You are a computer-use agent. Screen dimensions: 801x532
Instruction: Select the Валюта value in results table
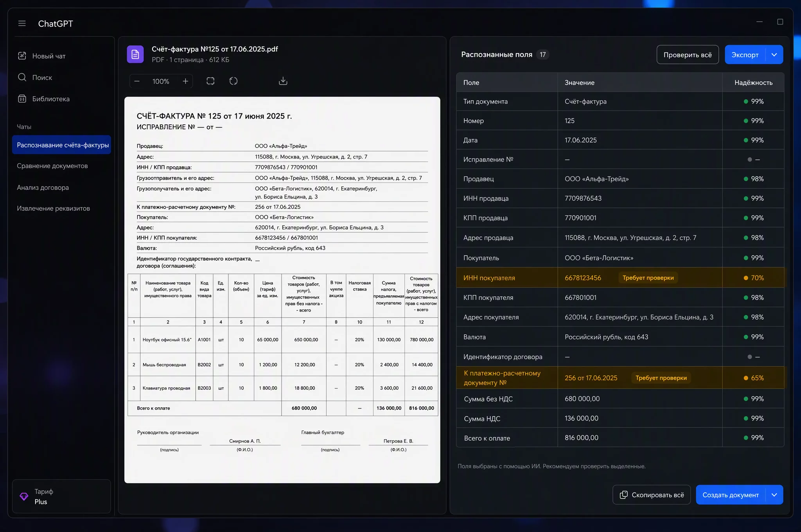coord(606,337)
